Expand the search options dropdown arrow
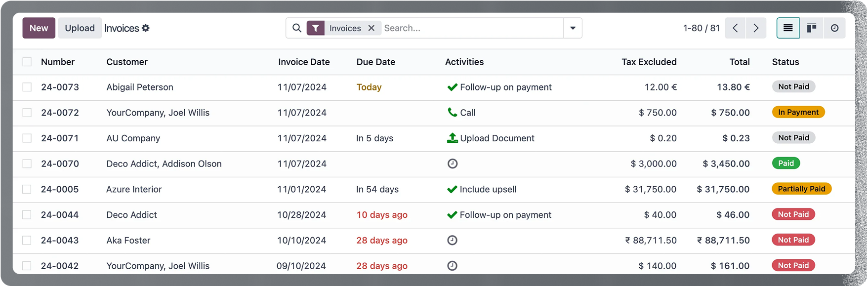Image resolution: width=868 pixels, height=287 pixels. click(573, 28)
